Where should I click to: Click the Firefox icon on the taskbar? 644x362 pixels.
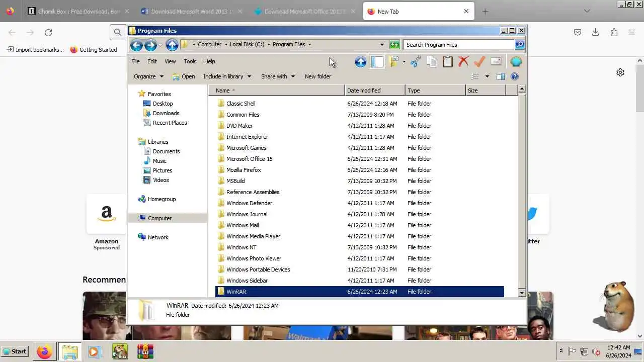[44, 351]
